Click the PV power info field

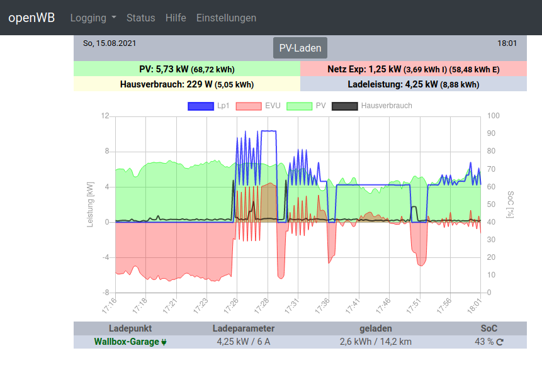pyautogui.click(x=187, y=69)
